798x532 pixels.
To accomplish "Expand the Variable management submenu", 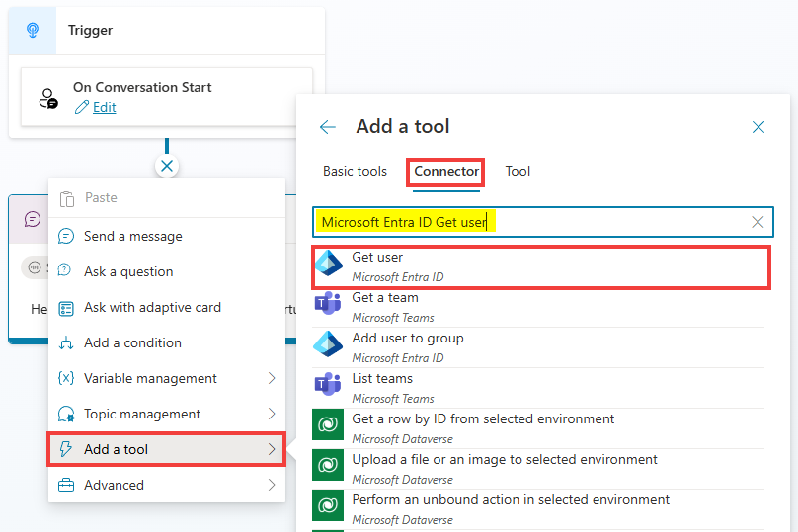I will click(272, 378).
